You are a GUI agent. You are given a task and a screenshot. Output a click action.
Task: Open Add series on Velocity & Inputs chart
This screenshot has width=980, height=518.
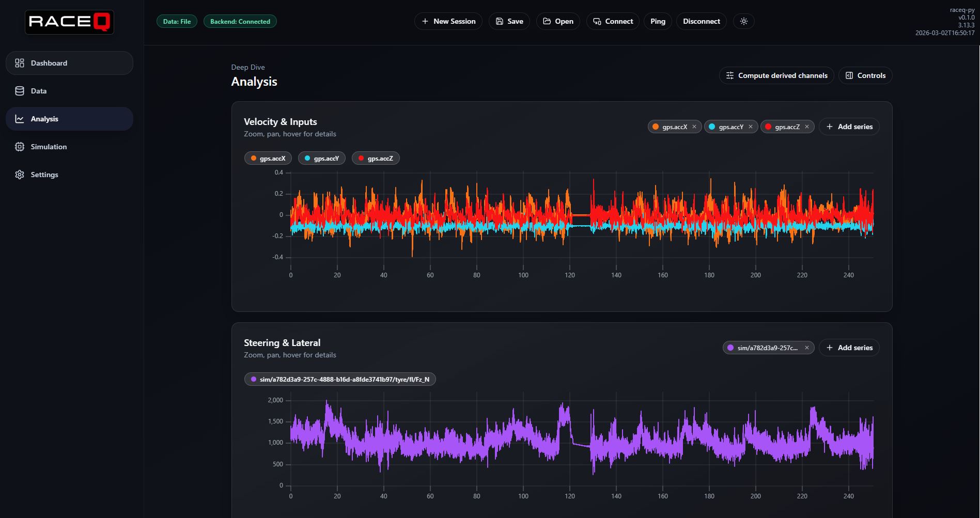849,127
